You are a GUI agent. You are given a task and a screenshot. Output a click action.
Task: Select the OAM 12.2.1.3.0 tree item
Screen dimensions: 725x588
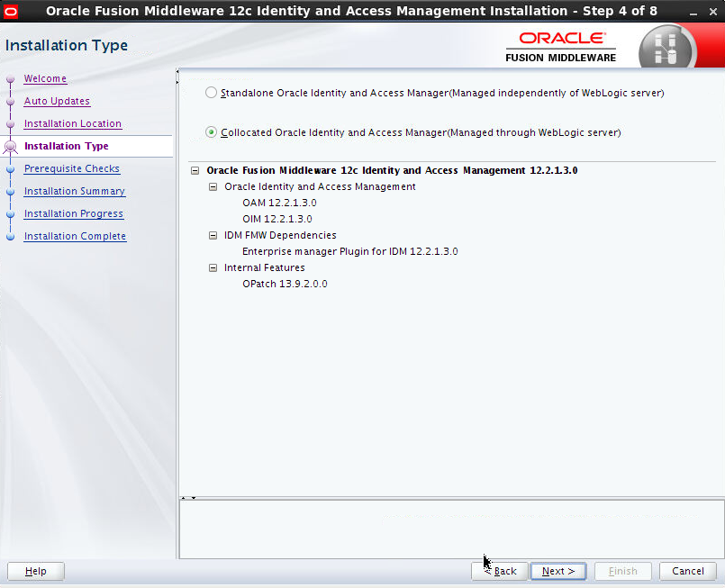click(x=279, y=203)
